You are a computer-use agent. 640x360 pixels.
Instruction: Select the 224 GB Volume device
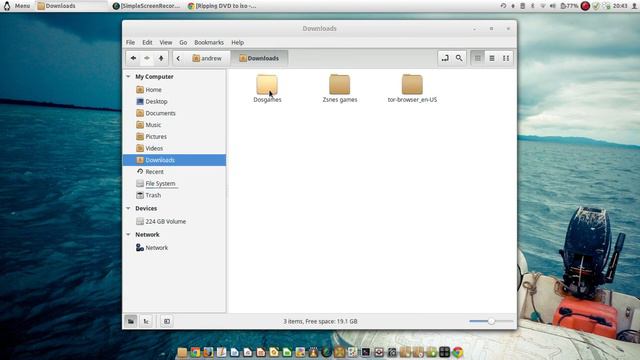(174, 222)
